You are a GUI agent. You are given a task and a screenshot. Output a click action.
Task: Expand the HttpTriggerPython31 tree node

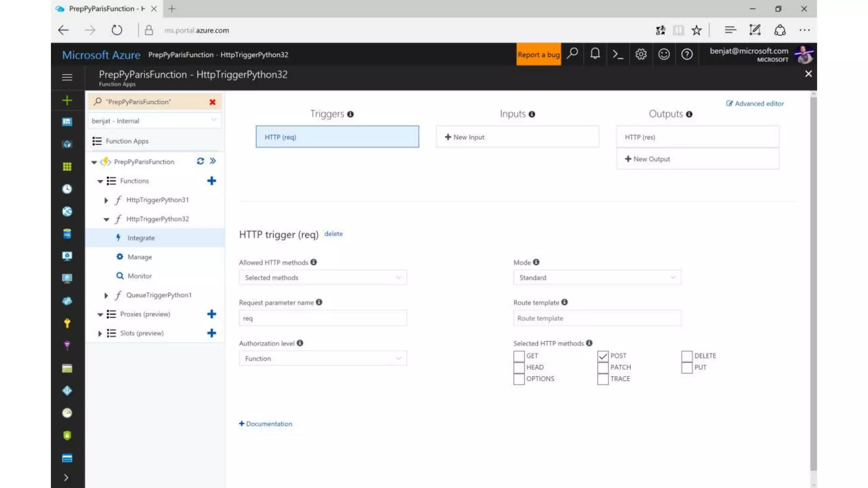click(x=106, y=200)
